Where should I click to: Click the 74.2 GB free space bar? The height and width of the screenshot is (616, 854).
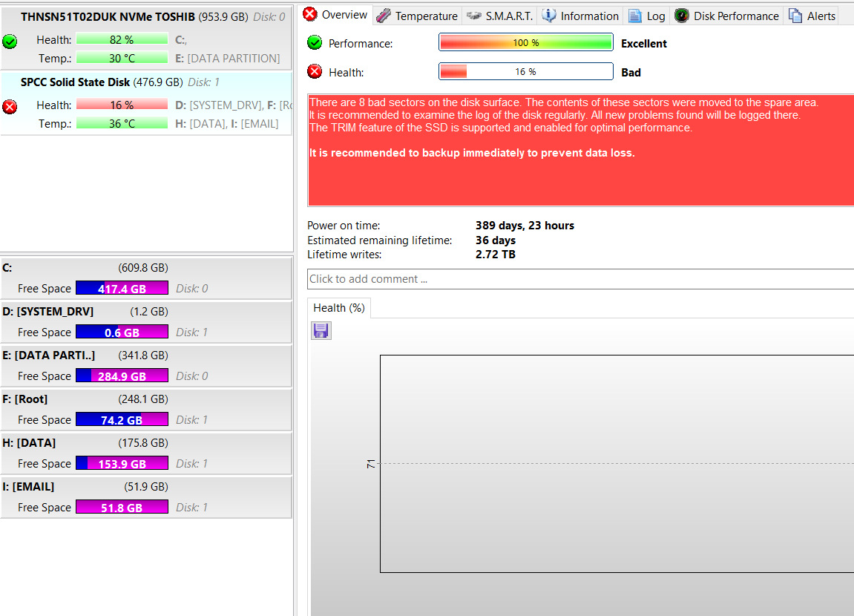tap(122, 419)
